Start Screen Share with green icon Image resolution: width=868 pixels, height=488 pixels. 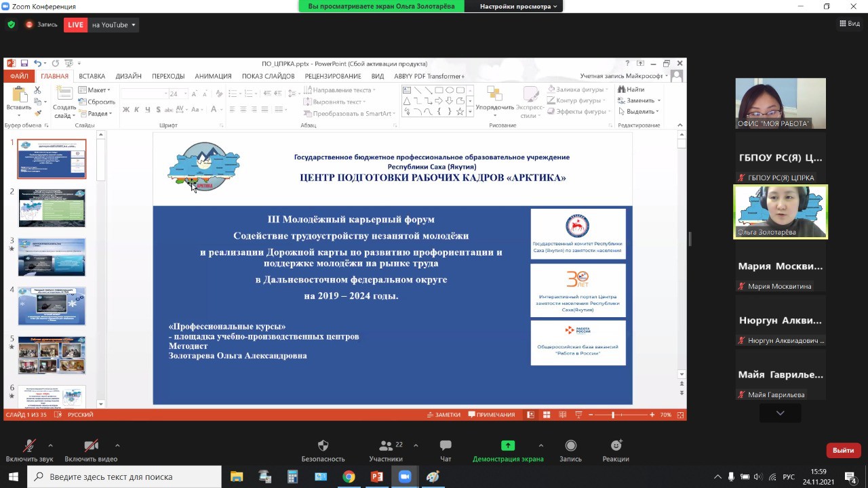tap(508, 451)
